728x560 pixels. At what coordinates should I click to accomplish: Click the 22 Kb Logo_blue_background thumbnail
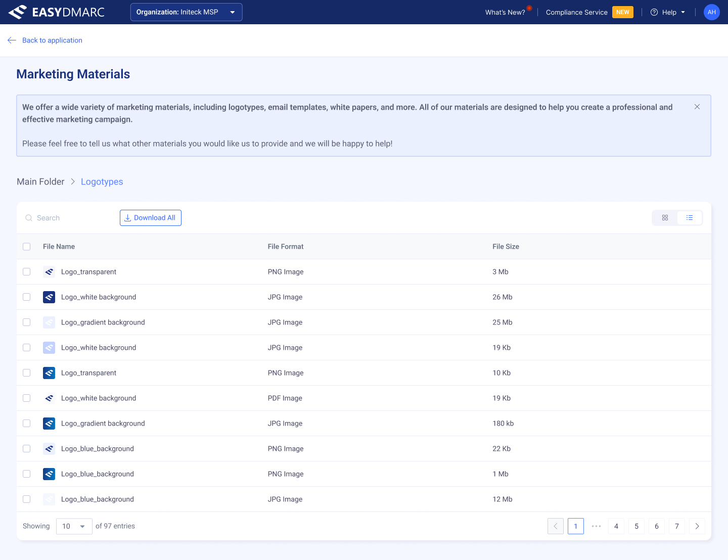tap(49, 449)
